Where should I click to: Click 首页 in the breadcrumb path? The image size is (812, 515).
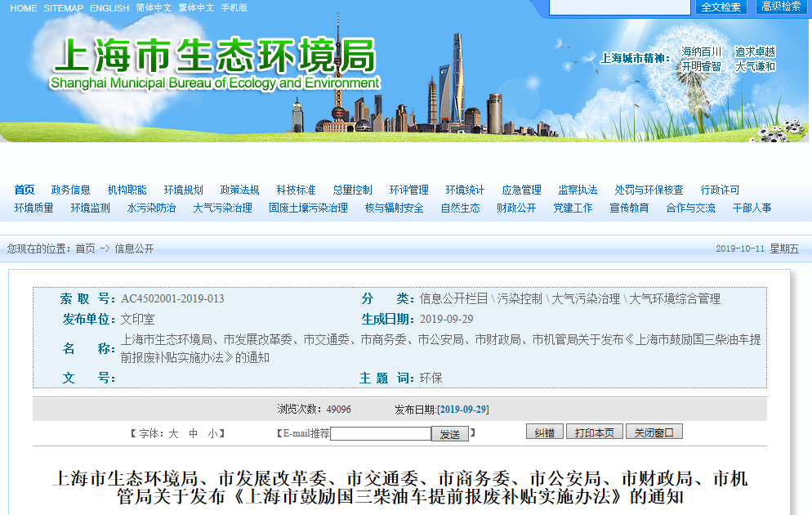pyautogui.click(x=85, y=249)
